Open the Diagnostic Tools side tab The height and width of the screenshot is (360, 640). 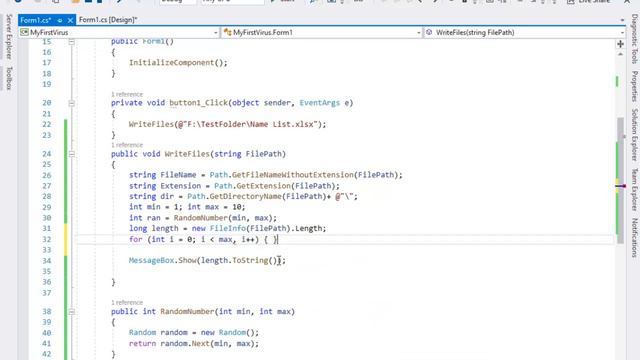pos(635,39)
